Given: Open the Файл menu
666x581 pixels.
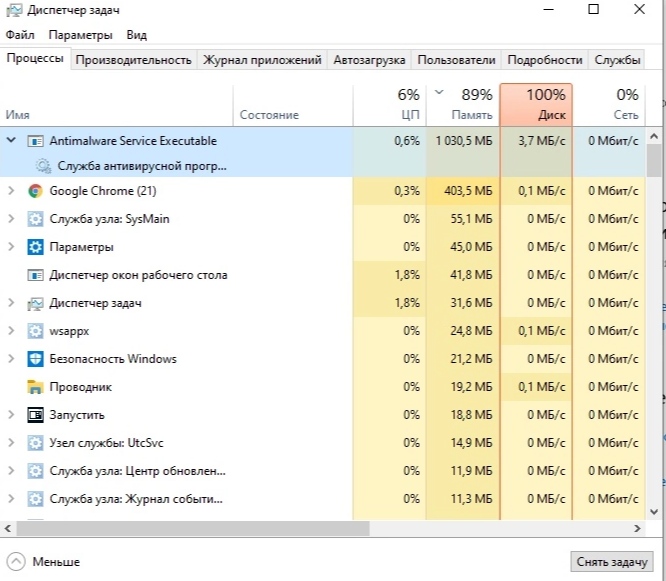Looking at the screenshot, I should [x=20, y=35].
